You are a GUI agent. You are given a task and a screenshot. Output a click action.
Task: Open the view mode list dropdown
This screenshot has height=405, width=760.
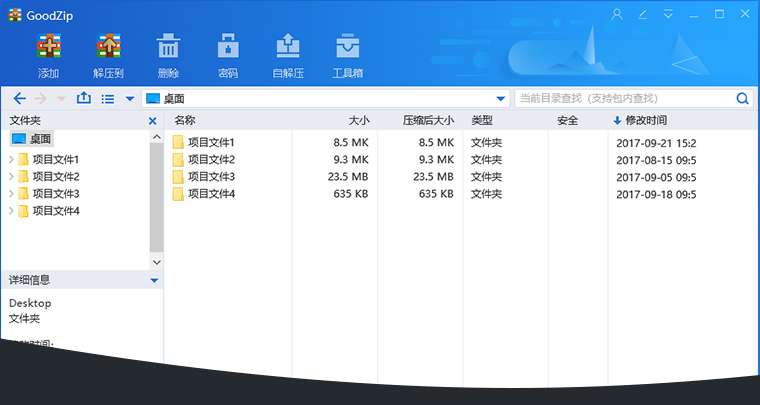pos(130,98)
